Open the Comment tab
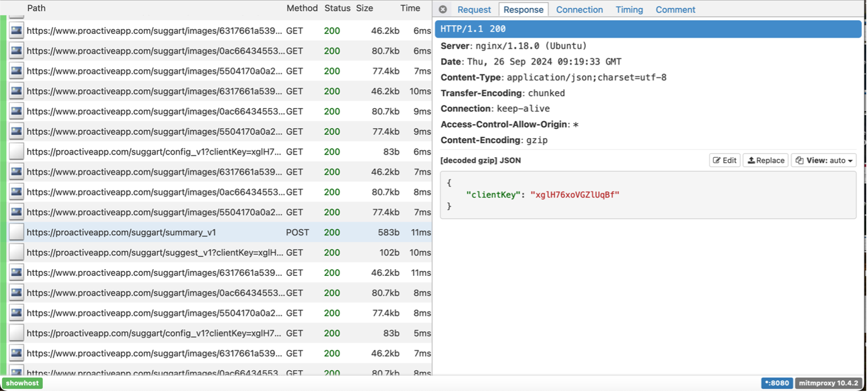The width and height of the screenshot is (868, 392). (x=675, y=9)
